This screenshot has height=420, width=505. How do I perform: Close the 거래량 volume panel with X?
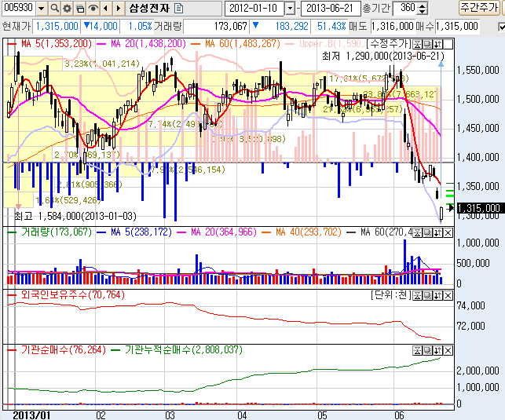click(x=448, y=232)
